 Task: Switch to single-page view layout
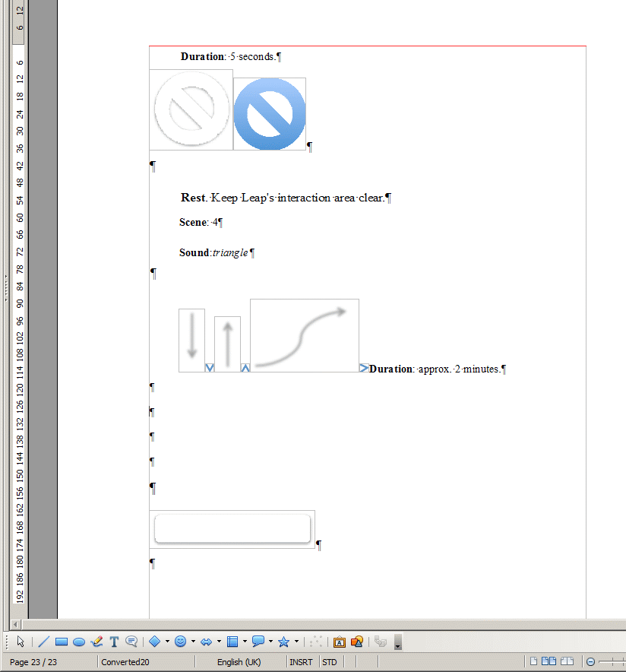[x=533, y=662]
